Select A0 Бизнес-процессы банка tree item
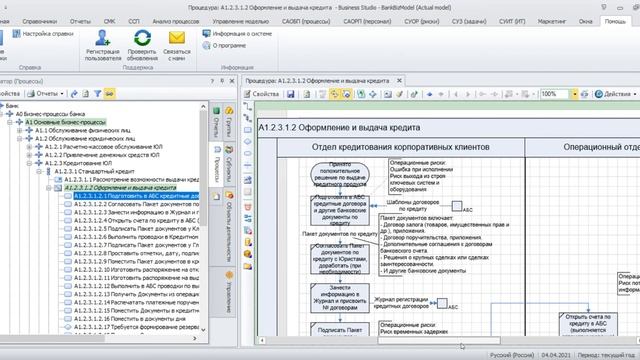 coord(50,114)
